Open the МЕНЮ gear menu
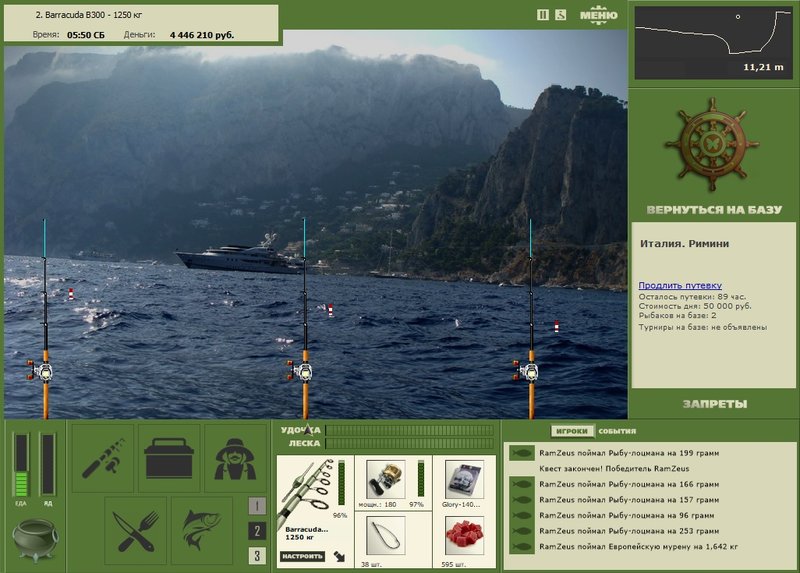800x573 pixels. [x=598, y=14]
